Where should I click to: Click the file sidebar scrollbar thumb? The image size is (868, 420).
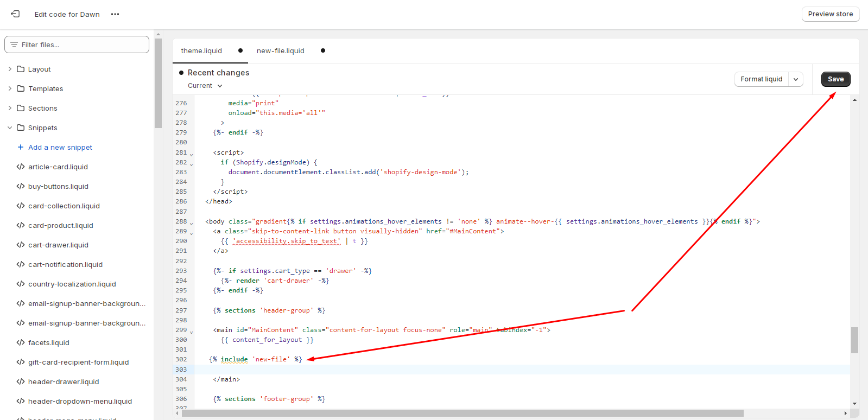click(158, 83)
